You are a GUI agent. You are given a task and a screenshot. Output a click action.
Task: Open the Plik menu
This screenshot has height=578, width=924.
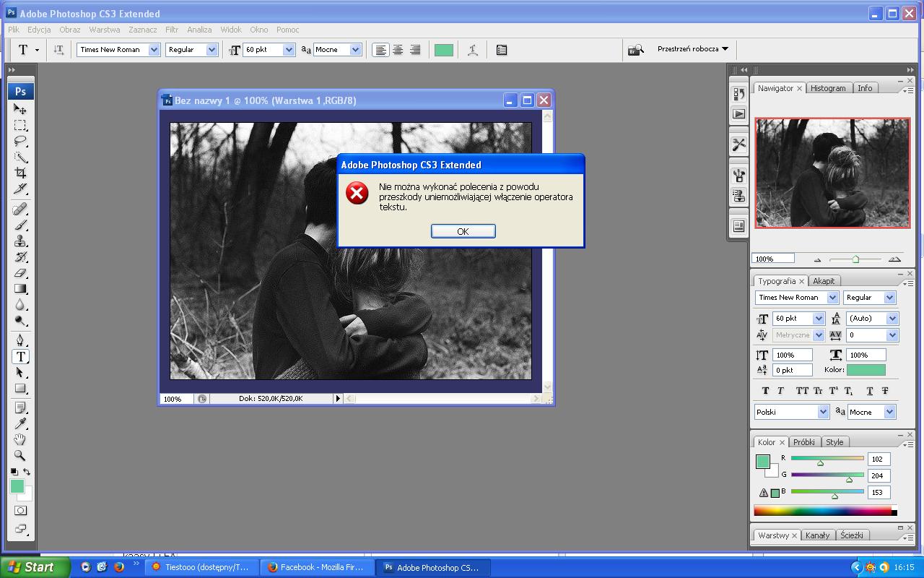click(x=14, y=30)
